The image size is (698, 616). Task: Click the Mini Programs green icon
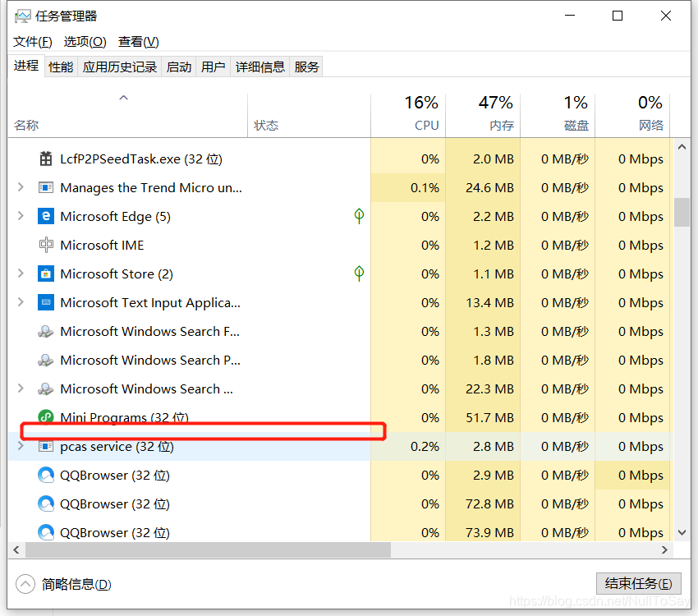tap(46, 416)
